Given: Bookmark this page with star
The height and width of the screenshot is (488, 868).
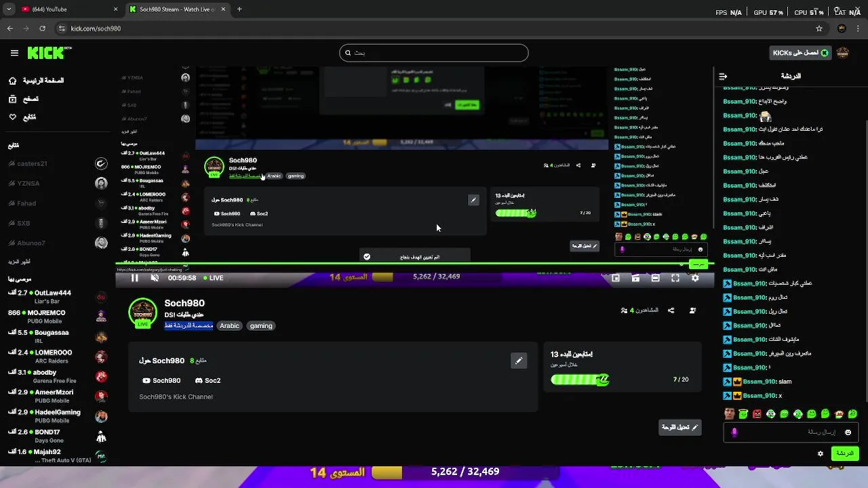Looking at the screenshot, I should [819, 28].
